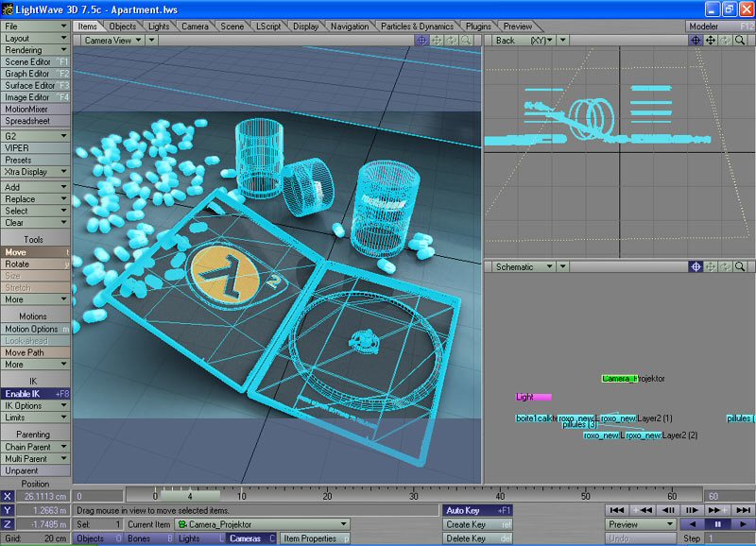Open the Rendering dropdown menu
The width and height of the screenshot is (756, 546).
click(x=36, y=50)
